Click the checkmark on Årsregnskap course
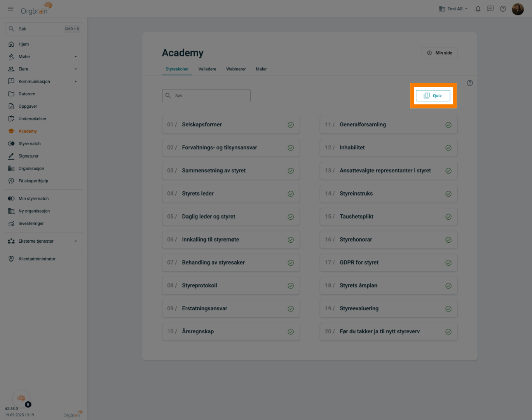This screenshot has height=420, width=532. [291, 332]
